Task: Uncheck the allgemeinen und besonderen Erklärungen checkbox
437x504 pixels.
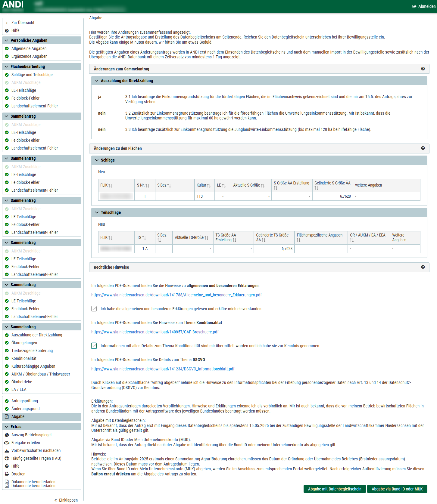Action: pyautogui.click(x=94, y=309)
